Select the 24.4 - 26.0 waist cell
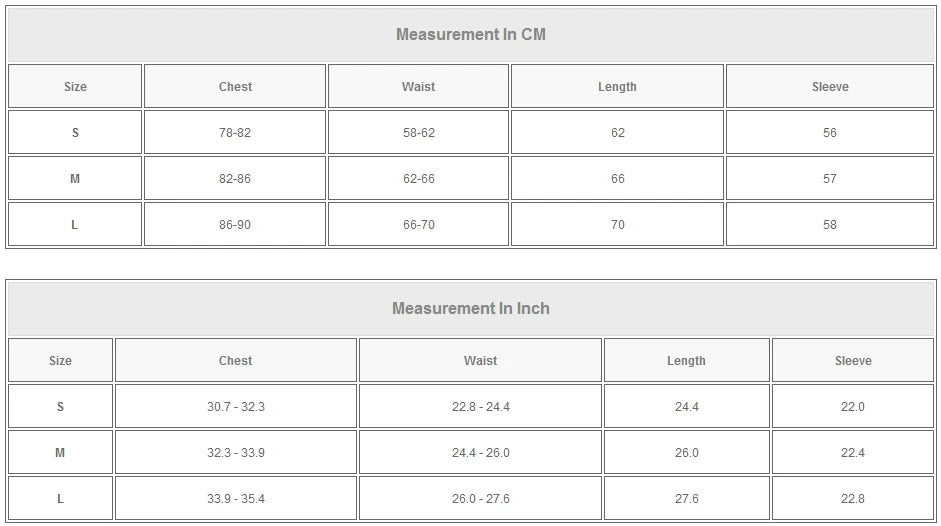 480,453
